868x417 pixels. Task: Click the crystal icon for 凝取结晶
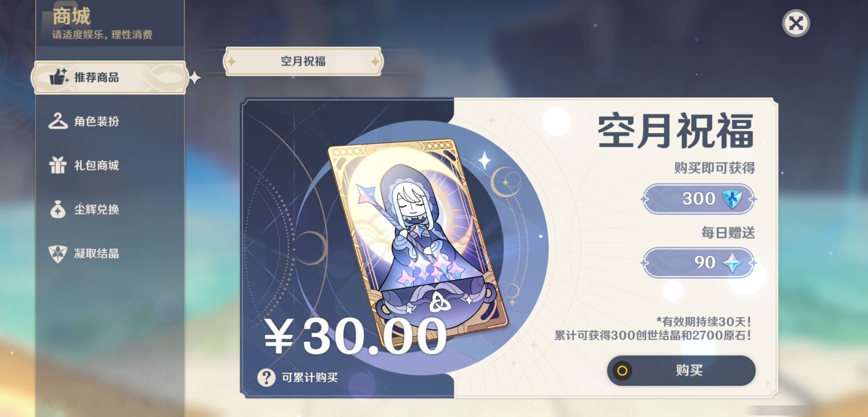(x=58, y=254)
